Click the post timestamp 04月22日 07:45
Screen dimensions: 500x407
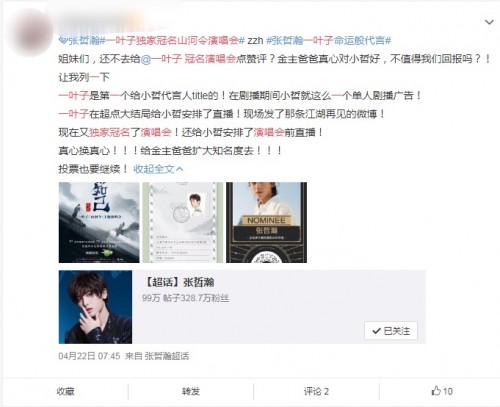pos(89,356)
